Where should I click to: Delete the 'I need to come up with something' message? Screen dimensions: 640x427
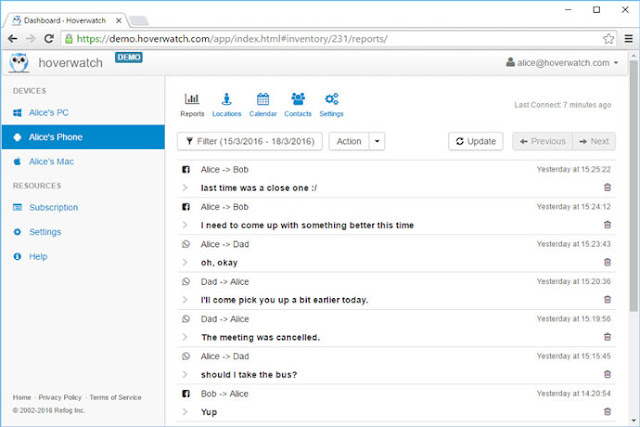[607, 225]
